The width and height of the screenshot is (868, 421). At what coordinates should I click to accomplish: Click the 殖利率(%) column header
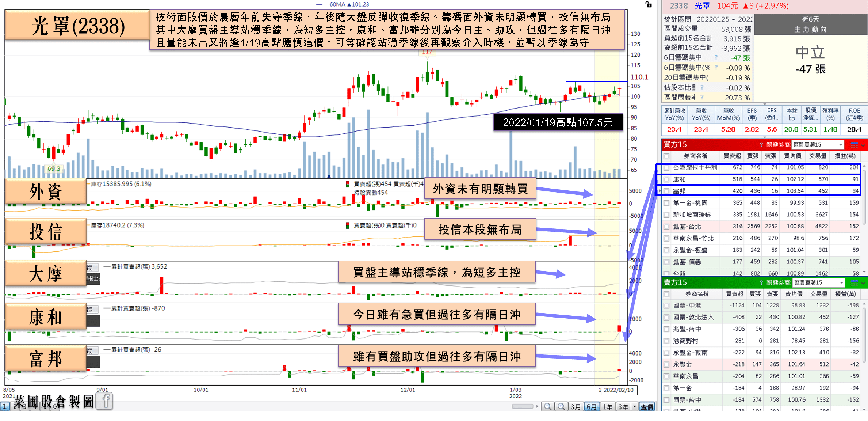coord(830,114)
